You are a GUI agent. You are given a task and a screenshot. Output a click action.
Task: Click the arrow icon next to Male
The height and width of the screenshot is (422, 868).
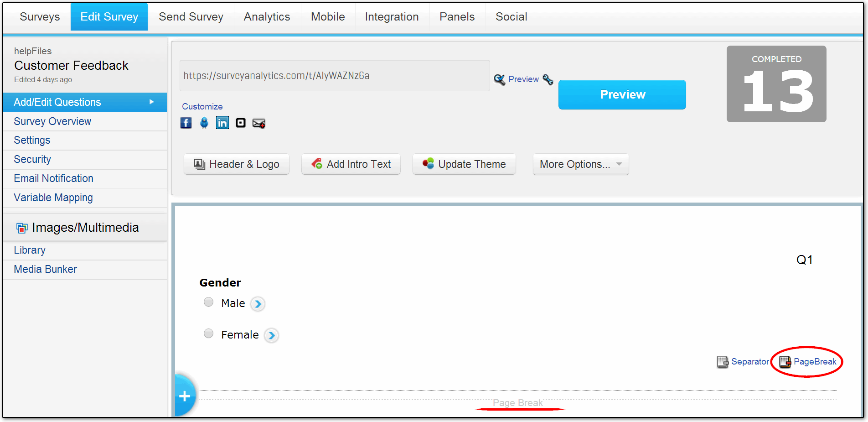point(258,304)
